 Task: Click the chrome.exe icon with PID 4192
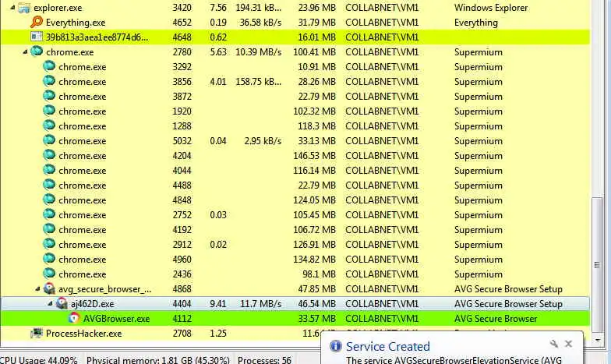[x=49, y=229]
